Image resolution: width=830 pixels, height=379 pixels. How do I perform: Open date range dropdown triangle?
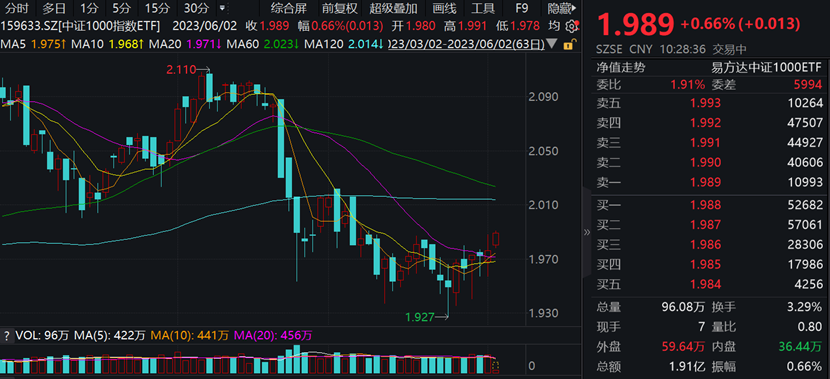click(x=553, y=44)
